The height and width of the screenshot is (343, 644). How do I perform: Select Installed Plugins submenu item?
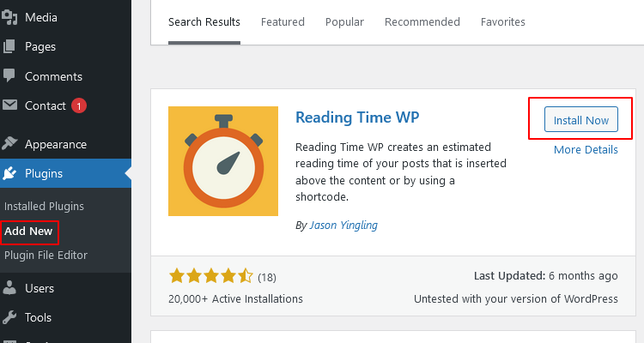44,207
